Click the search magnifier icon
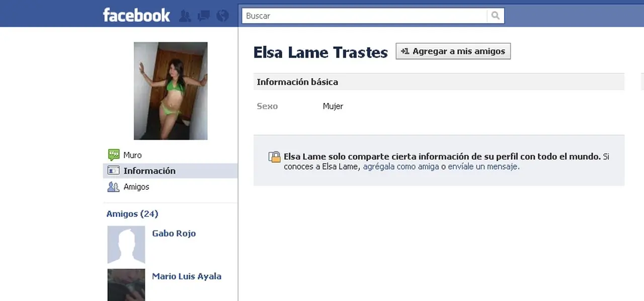This screenshot has width=644, height=301. pyautogui.click(x=496, y=16)
